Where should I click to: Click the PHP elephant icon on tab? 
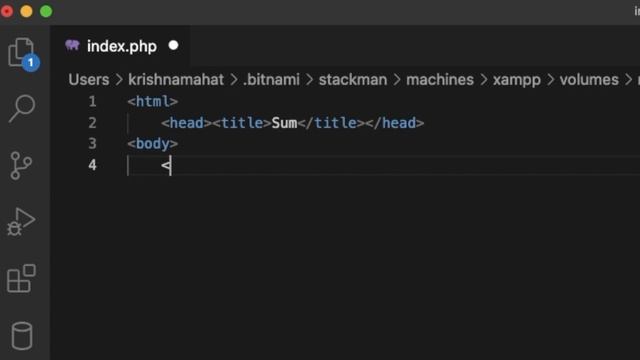click(x=72, y=45)
